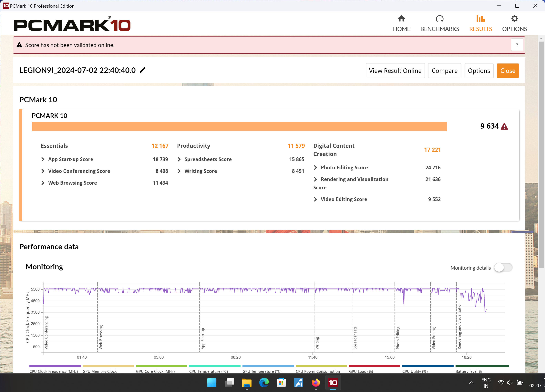545x392 pixels.
Task: Click the Photo Editing timeline marker
Action: pyautogui.click(x=398, y=338)
